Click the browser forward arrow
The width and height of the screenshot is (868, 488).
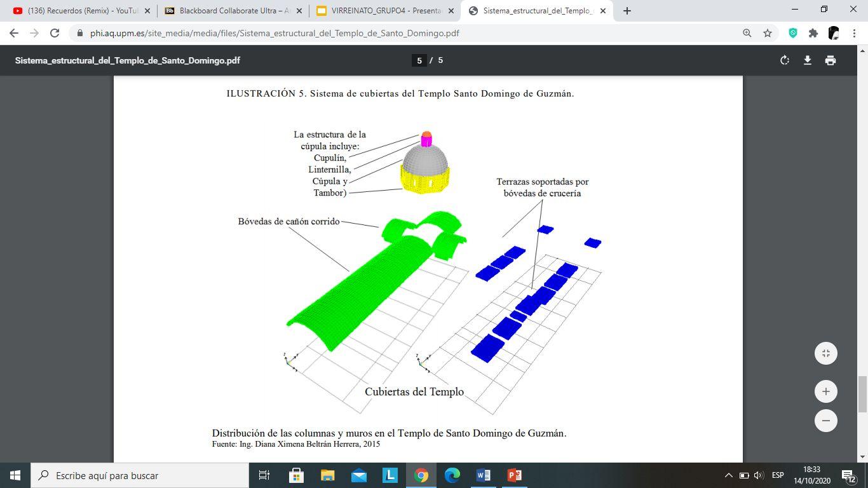34,33
